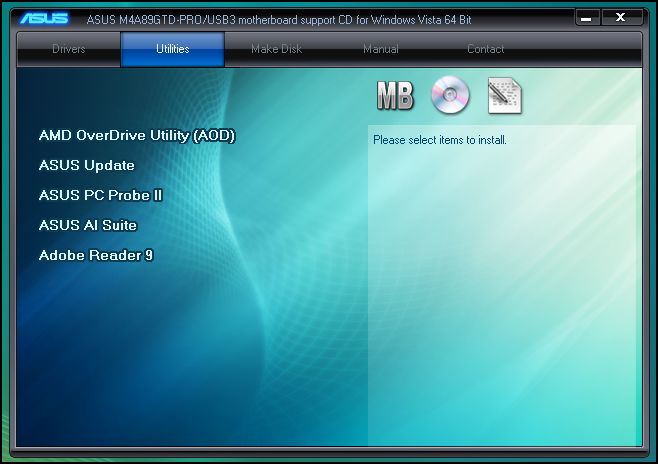Pick ASUS AI Suite for installation

[x=88, y=225]
